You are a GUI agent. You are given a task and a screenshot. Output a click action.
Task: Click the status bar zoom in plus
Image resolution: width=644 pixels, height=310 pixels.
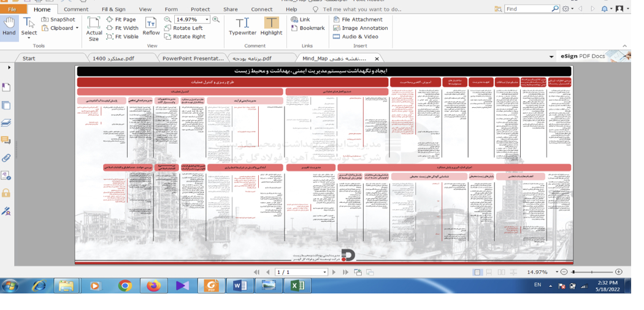[619, 272]
